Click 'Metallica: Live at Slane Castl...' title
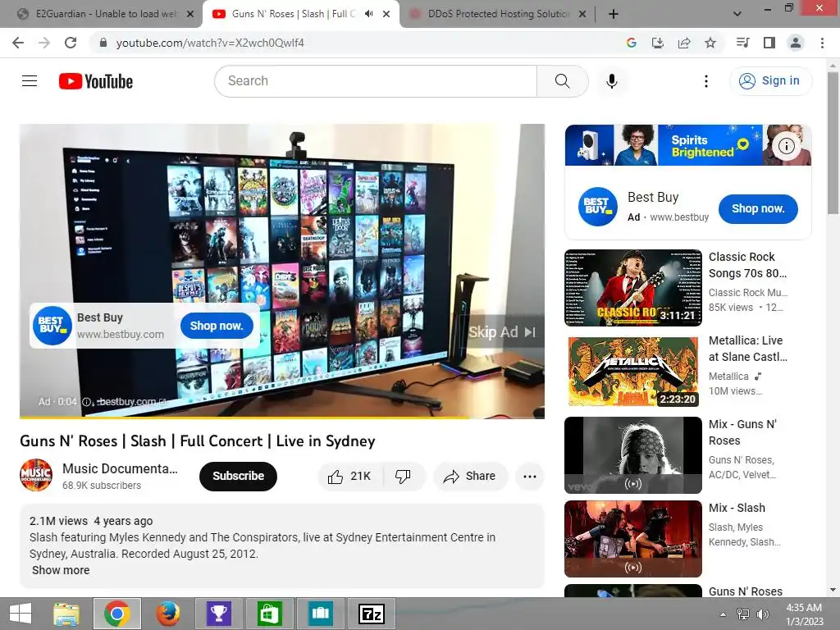This screenshot has width=840, height=630. pos(747,349)
